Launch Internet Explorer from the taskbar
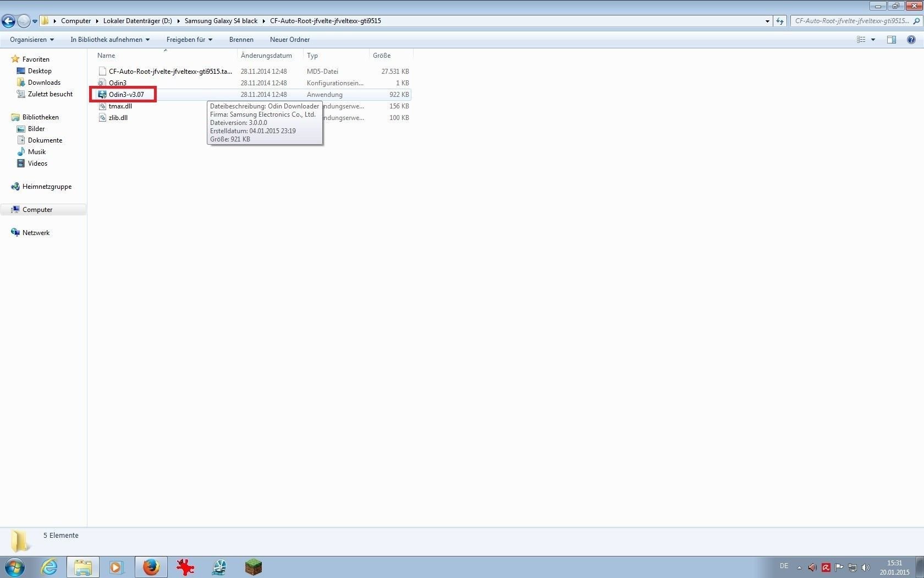This screenshot has height=578, width=924. [x=50, y=567]
